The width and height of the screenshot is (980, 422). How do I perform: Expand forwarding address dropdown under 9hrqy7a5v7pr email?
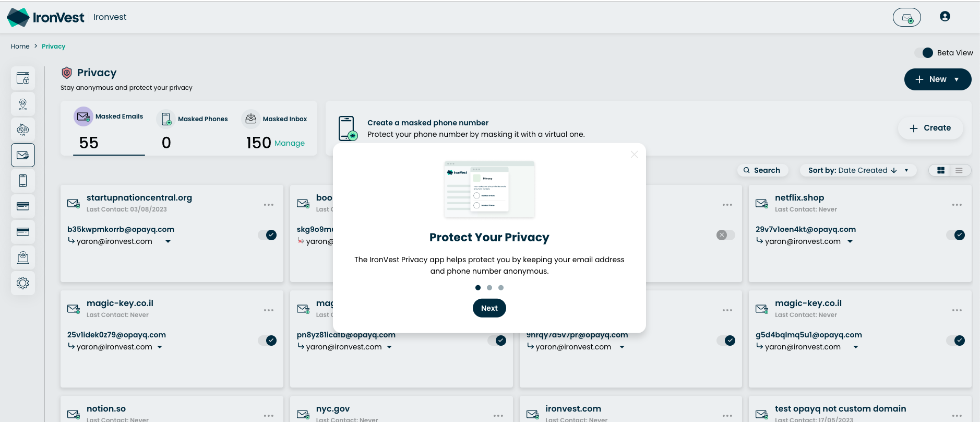point(622,347)
